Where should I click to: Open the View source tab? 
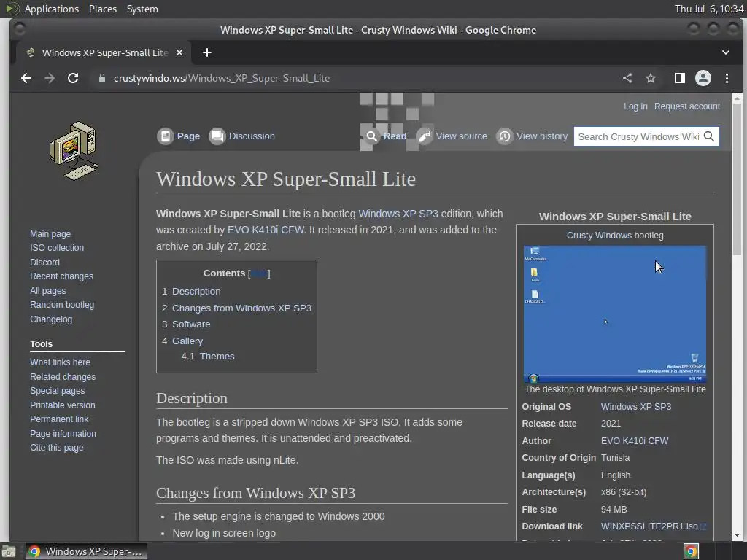pos(461,136)
